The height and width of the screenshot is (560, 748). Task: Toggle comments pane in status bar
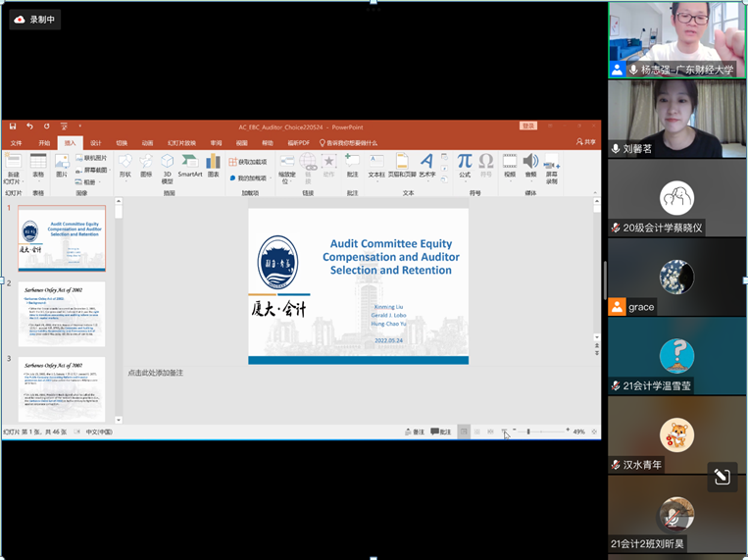point(441,432)
